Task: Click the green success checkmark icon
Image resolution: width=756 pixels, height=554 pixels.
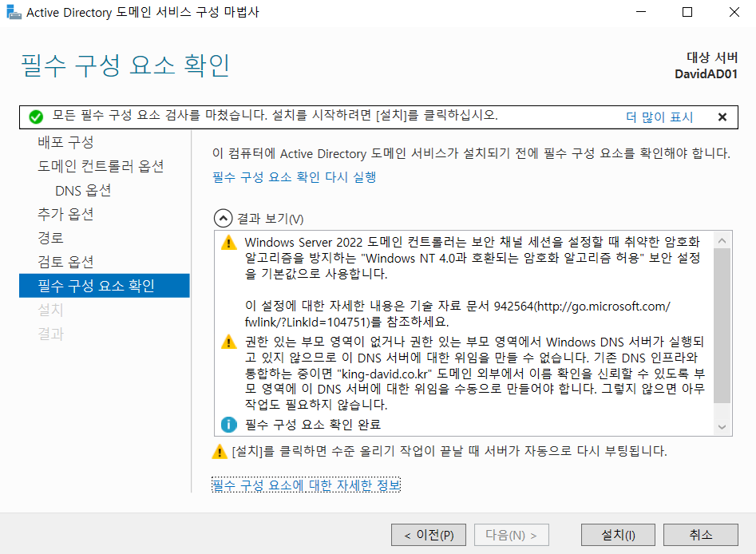Action: (36, 117)
